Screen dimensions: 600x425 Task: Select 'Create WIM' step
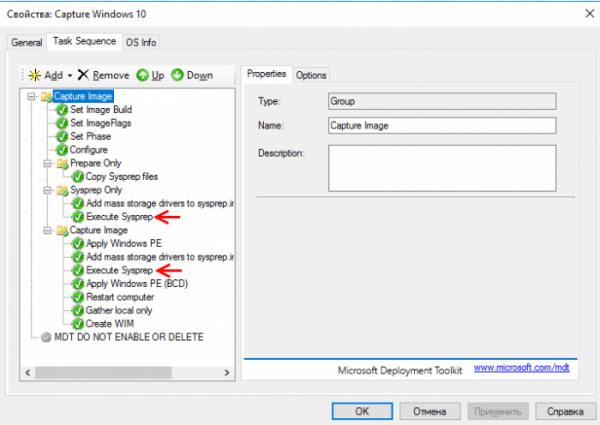tap(110, 324)
